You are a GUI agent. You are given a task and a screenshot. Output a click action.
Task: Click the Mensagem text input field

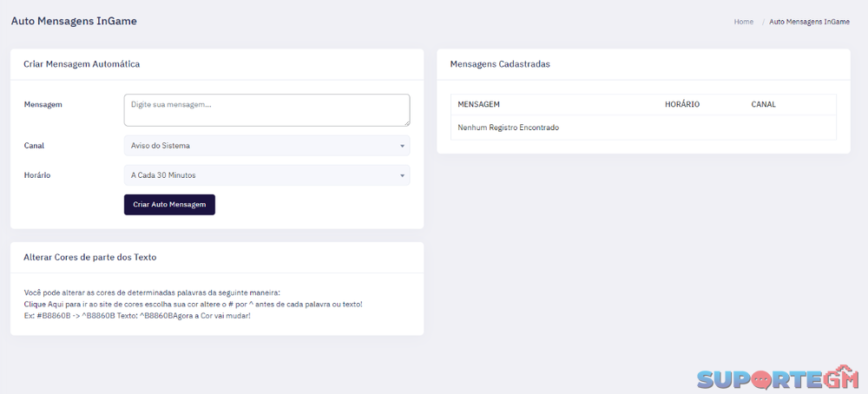[x=266, y=109]
